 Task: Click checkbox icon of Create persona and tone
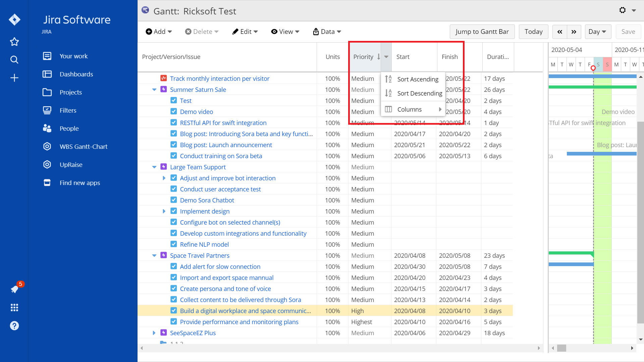[x=174, y=288]
